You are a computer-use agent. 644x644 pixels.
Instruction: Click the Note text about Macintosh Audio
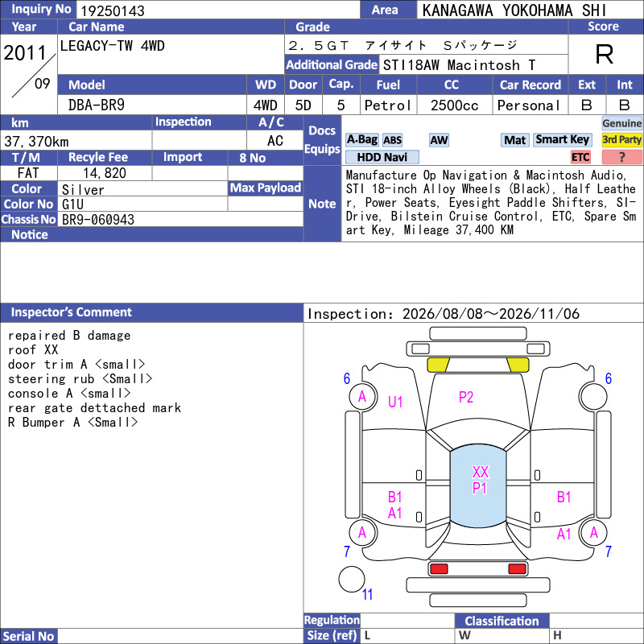point(491,203)
